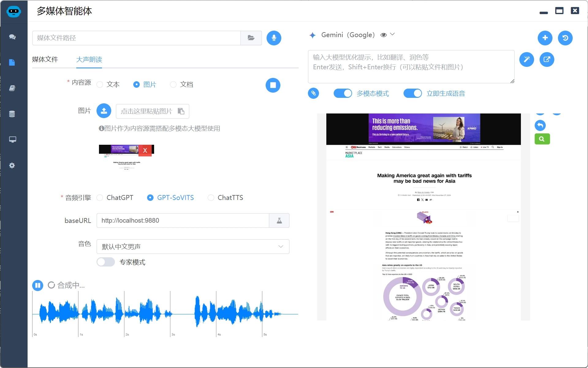Open the external link pop-out button
This screenshot has width=588, height=368.
click(x=547, y=59)
